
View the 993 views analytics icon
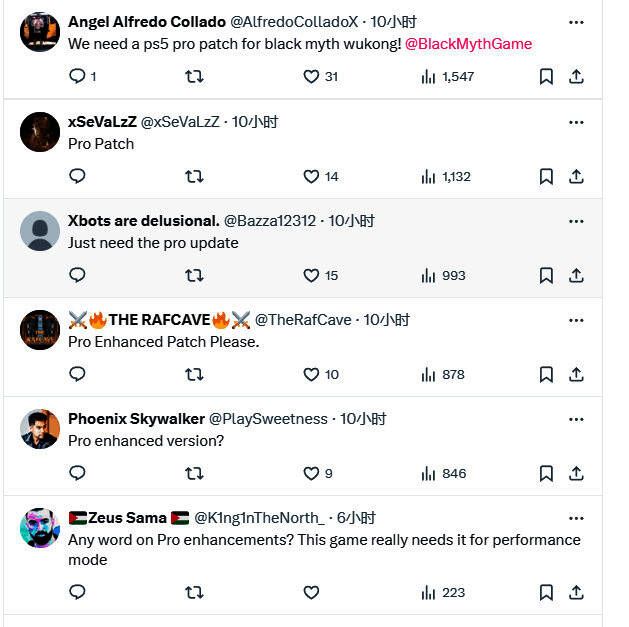point(429,275)
